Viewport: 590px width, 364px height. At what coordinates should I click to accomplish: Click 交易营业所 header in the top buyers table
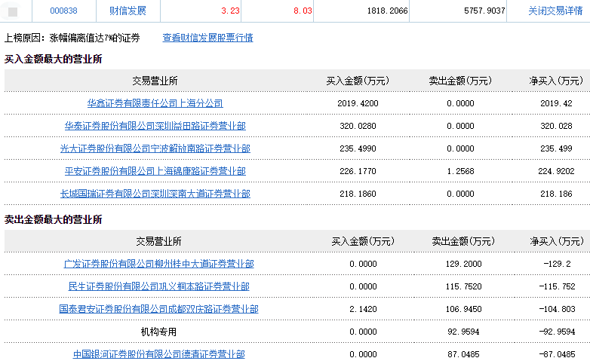pos(155,81)
